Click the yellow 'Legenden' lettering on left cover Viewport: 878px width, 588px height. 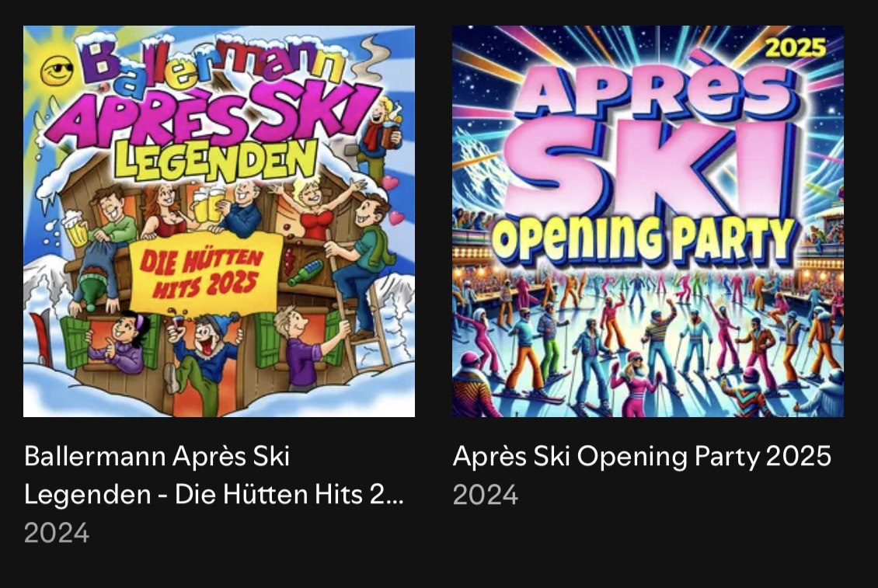click(x=215, y=159)
